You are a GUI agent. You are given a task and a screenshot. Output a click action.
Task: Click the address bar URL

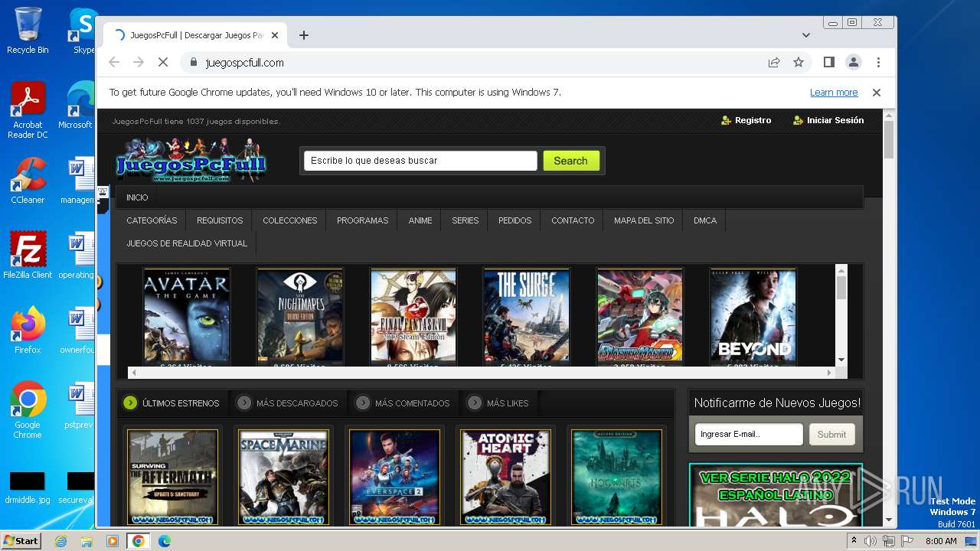(x=244, y=63)
